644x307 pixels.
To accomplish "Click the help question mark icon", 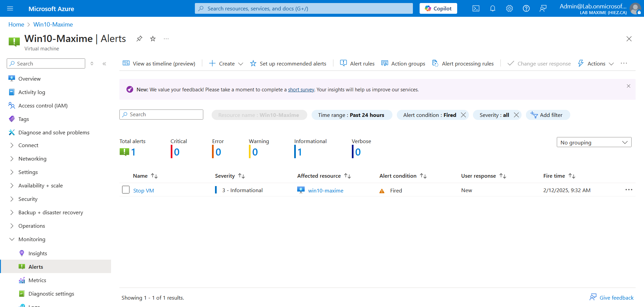I will pyautogui.click(x=526, y=8).
